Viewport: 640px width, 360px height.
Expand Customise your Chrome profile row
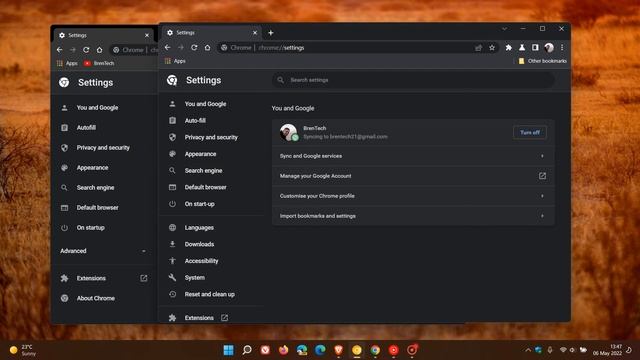413,196
